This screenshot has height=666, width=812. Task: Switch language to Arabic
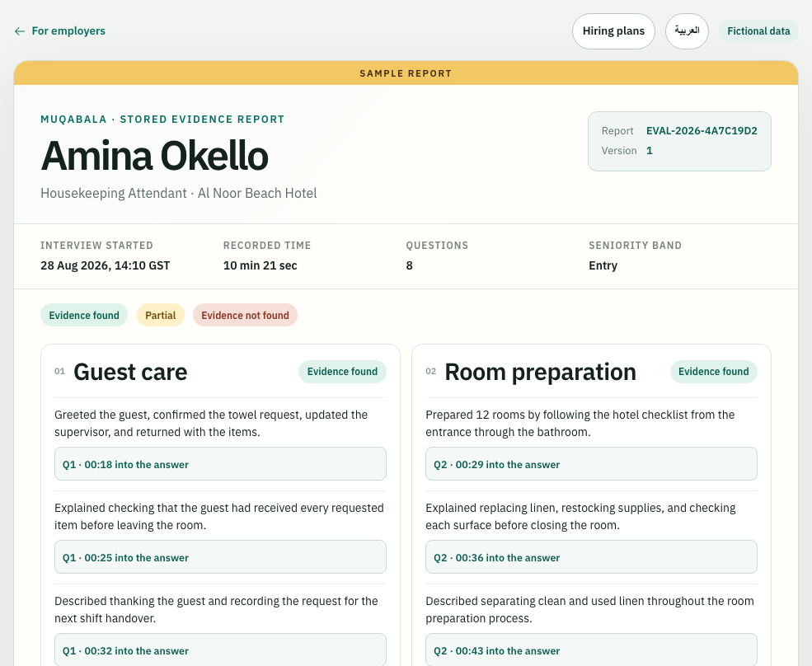point(687,31)
